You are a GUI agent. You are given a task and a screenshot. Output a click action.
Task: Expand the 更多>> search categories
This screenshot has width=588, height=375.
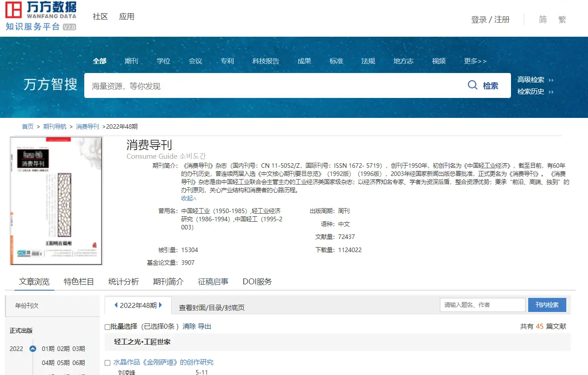475,61
